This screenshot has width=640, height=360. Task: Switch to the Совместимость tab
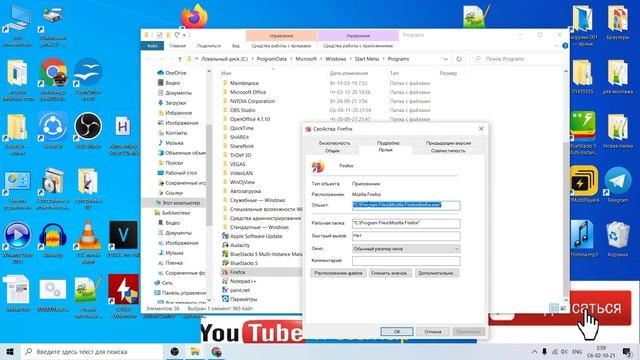point(448,151)
